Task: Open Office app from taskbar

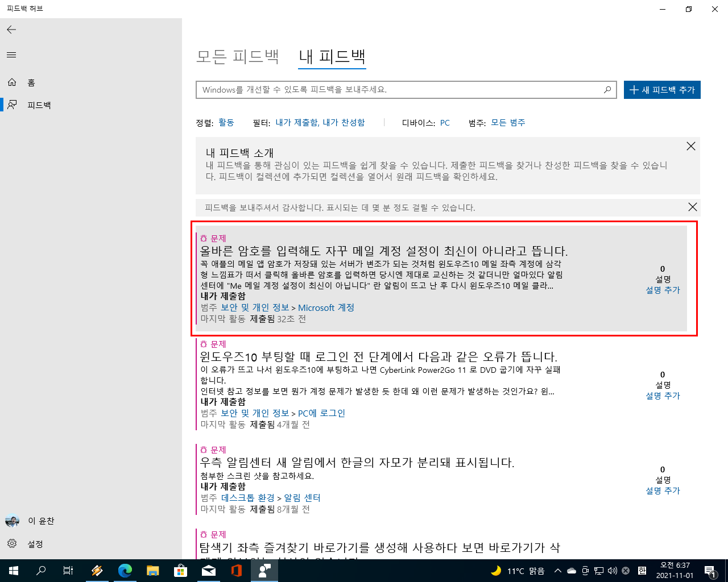Action: (x=237, y=571)
